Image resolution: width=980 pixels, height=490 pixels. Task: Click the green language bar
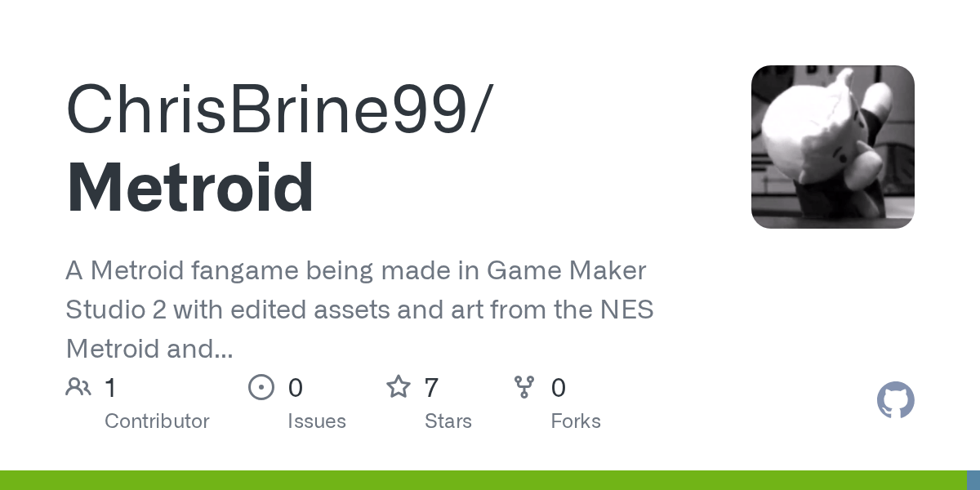(482, 480)
